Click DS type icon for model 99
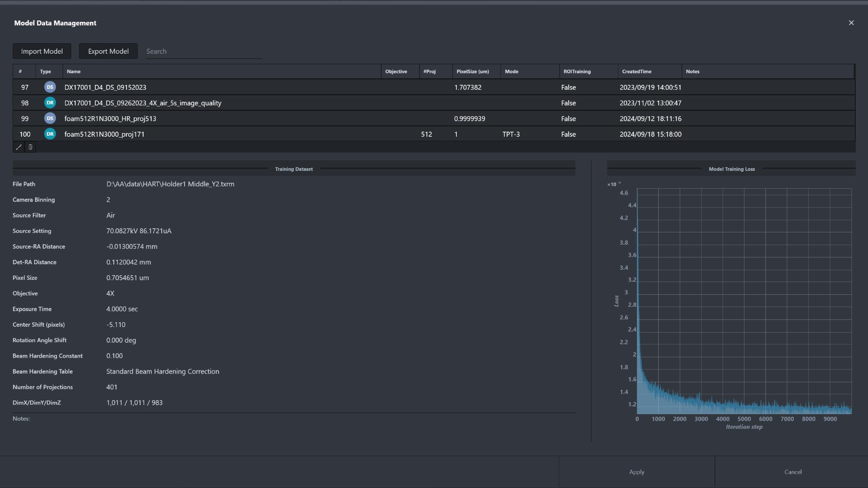Screen dimensions: 868x488 pos(50,118)
